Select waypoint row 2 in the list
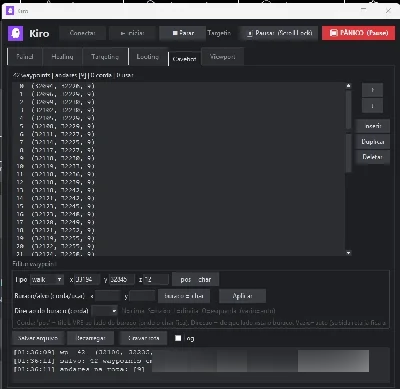Viewport: 400px width, 389px height. [178, 102]
